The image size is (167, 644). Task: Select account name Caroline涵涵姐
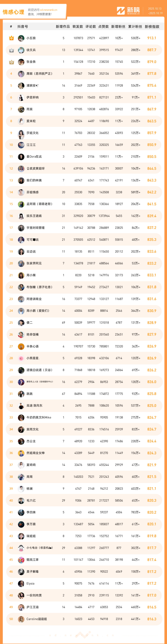point(36,619)
